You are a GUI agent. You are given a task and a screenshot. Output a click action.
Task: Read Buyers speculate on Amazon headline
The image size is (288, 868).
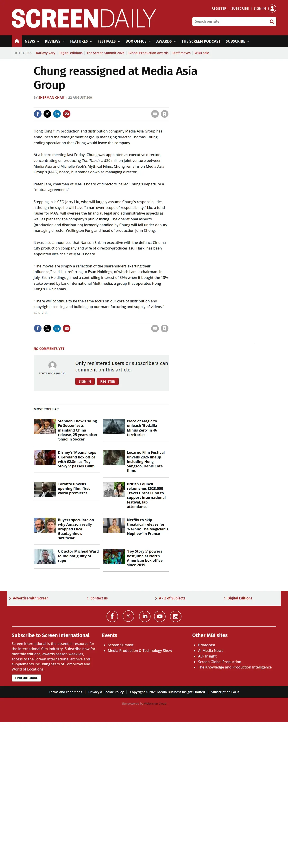click(x=76, y=529)
